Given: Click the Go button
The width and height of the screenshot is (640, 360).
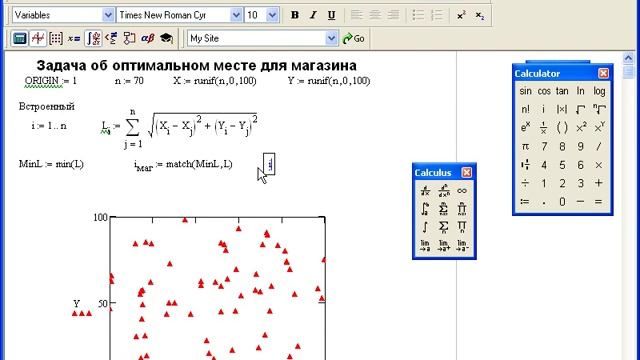Looking at the screenshot, I should 353,38.
